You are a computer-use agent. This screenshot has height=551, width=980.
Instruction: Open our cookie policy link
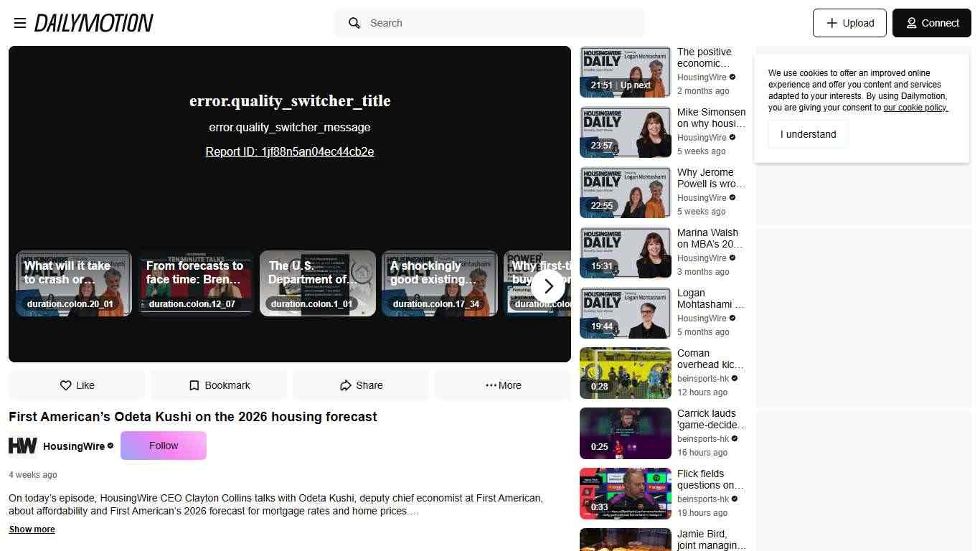(x=915, y=108)
